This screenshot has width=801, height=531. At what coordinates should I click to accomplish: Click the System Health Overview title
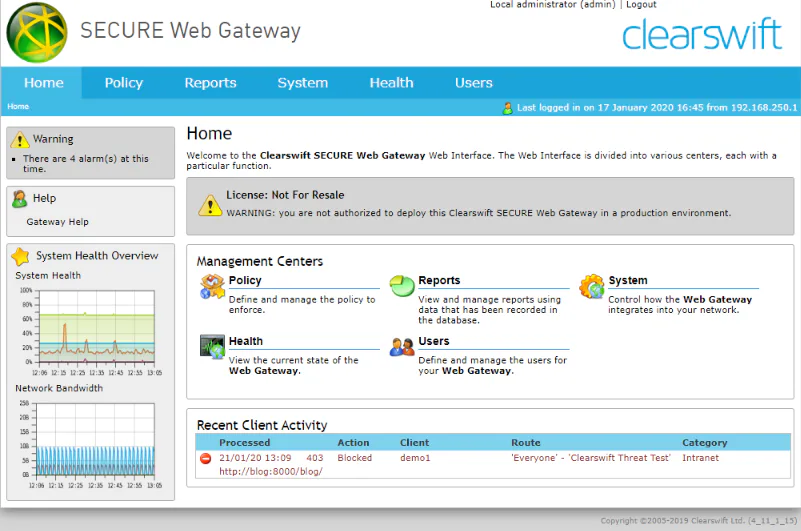97,256
